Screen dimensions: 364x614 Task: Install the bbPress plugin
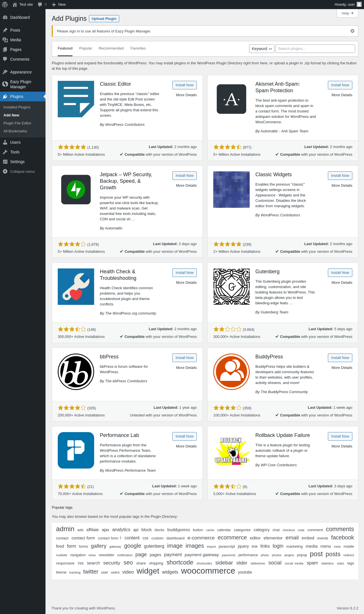185,358
